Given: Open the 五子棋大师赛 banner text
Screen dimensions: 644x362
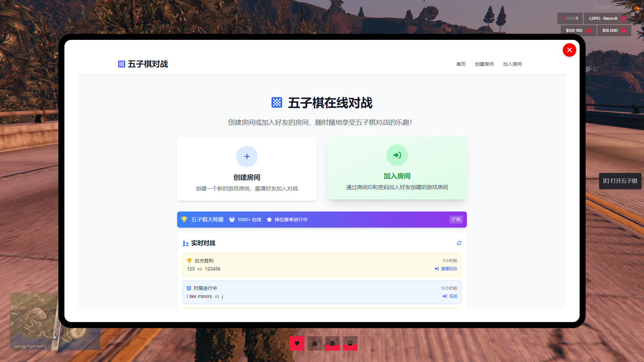Looking at the screenshot, I should coord(207,220).
